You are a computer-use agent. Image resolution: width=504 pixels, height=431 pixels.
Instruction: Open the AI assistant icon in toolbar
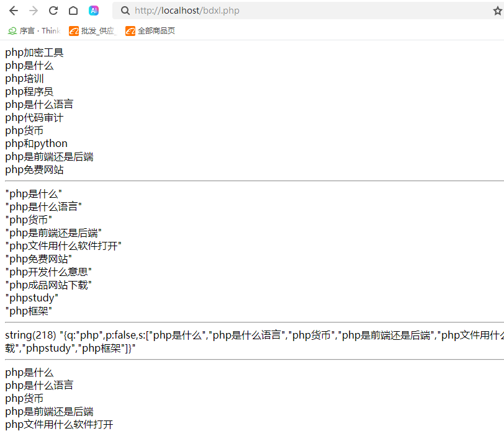(94, 11)
